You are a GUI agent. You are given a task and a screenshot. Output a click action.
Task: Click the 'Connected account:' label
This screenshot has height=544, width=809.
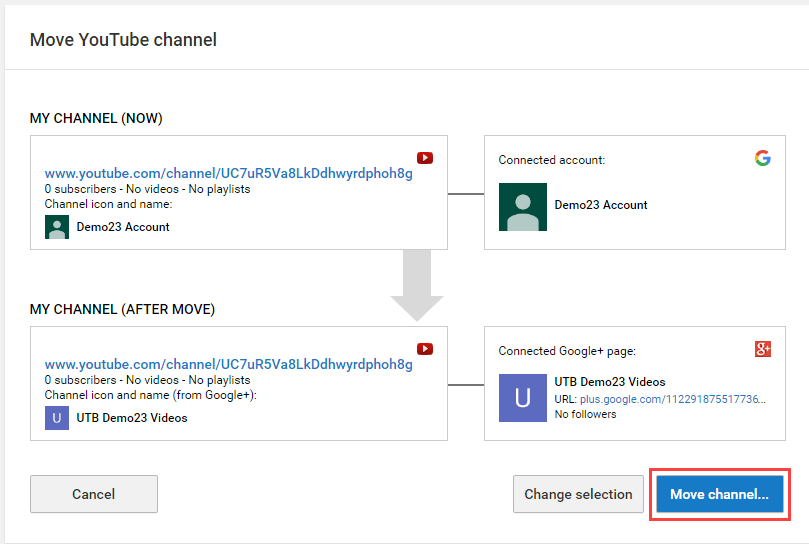[x=552, y=160]
